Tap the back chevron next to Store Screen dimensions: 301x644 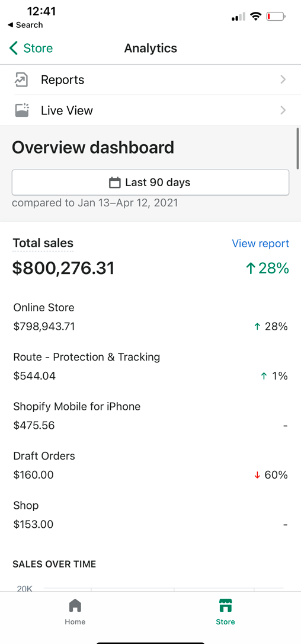pyautogui.click(x=14, y=48)
